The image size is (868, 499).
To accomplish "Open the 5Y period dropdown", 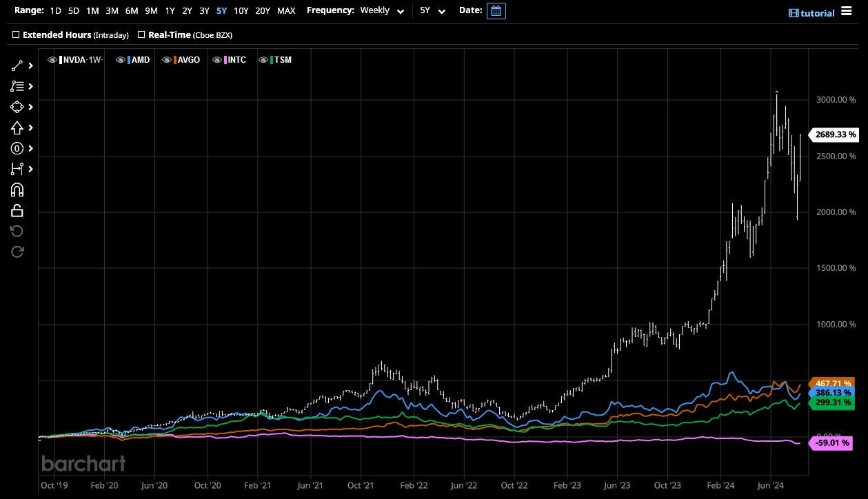I will (432, 11).
